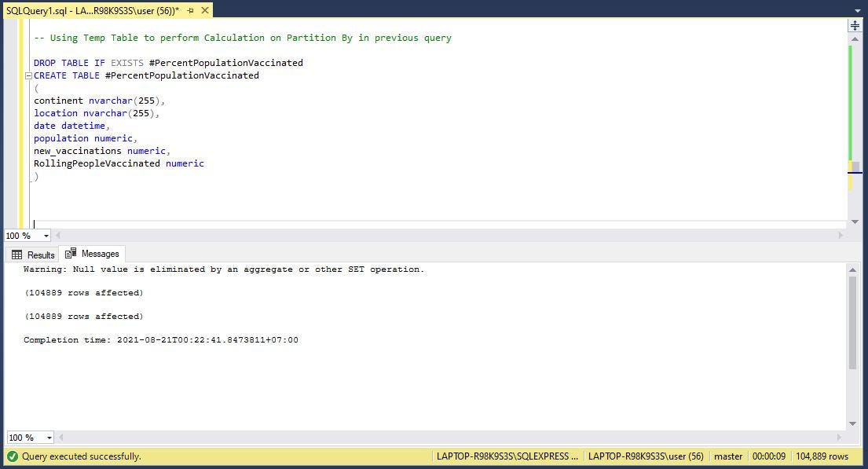The height and width of the screenshot is (469, 868).
Task: Click the messages pane vertical scrollbar thumb
Action: 852,322
